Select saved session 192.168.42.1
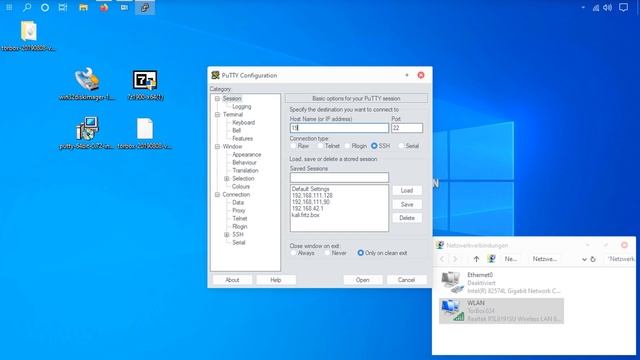Viewport: 640px width, 360px height. click(x=307, y=208)
